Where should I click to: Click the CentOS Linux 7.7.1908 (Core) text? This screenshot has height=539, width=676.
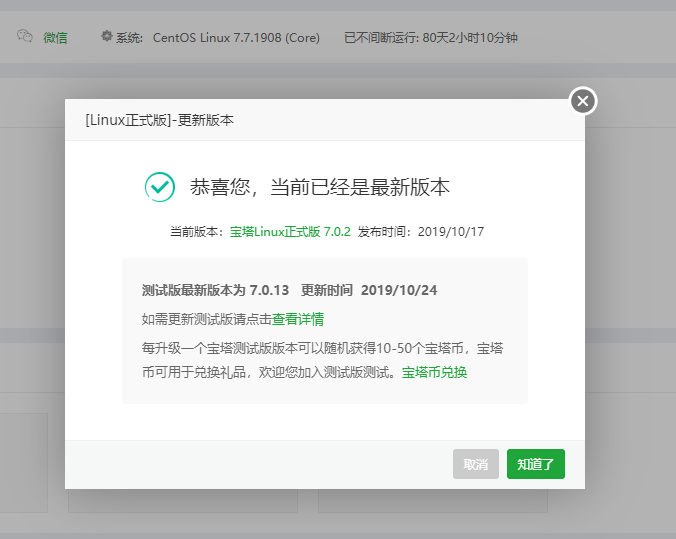point(236,38)
